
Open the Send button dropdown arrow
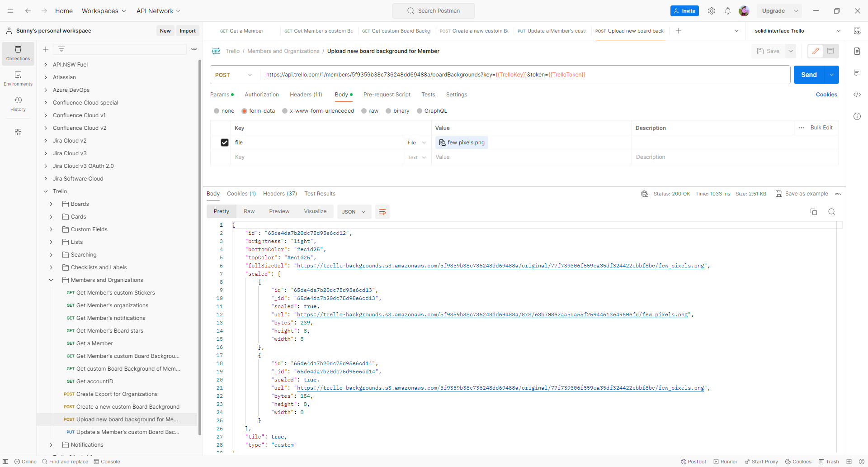(x=832, y=75)
